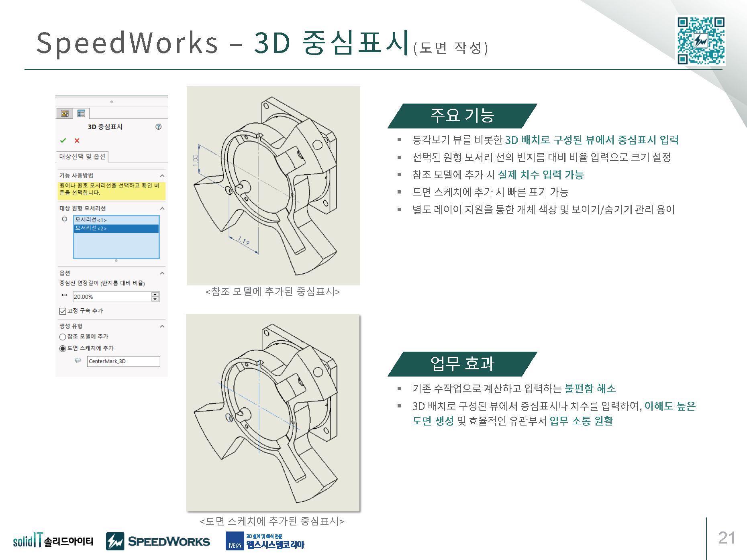Image resolution: width=747 pixels, height=560 pixels.
Task: Select the 도면 스케치에 추가 radio button
Action: pos(63,348)
